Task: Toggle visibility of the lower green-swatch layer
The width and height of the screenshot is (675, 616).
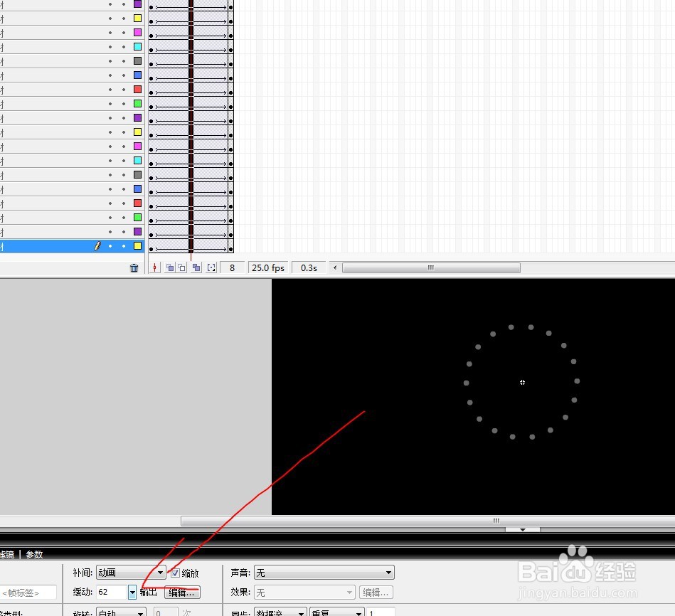Action: tap(110, 218)
